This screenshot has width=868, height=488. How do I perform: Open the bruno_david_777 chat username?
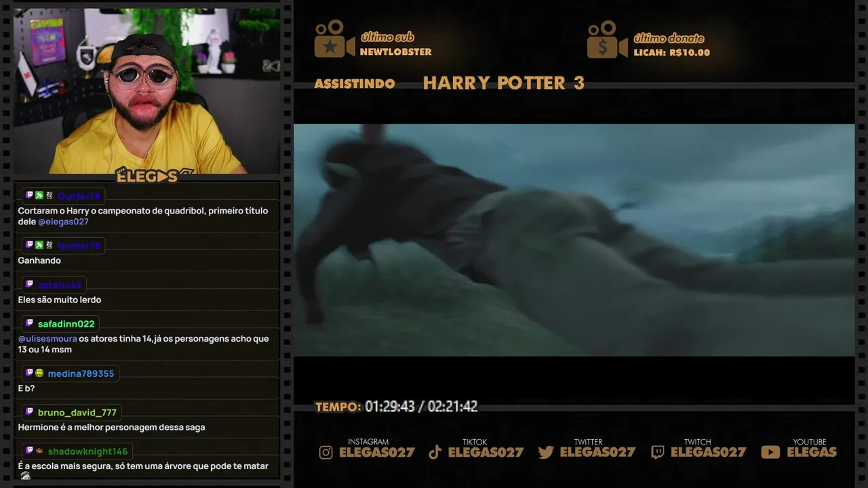77,412
